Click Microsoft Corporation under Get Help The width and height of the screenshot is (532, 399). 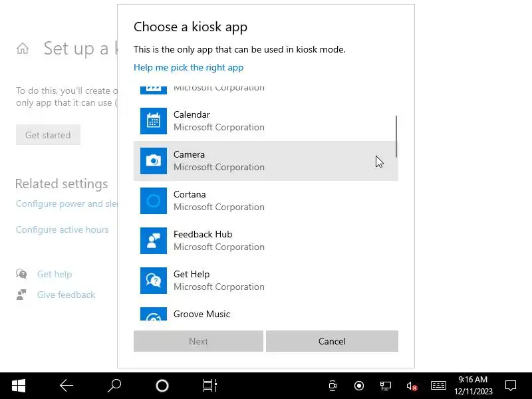(219, 287)
